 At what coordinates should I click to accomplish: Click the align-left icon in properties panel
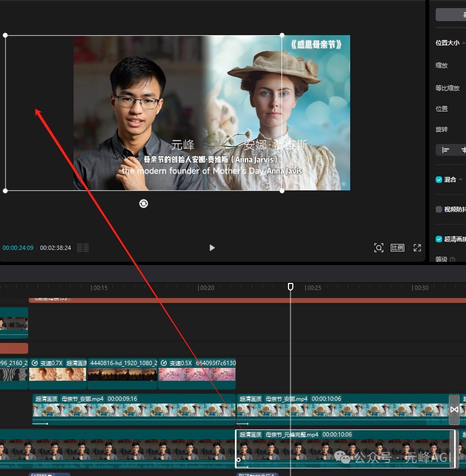(445, 150)
